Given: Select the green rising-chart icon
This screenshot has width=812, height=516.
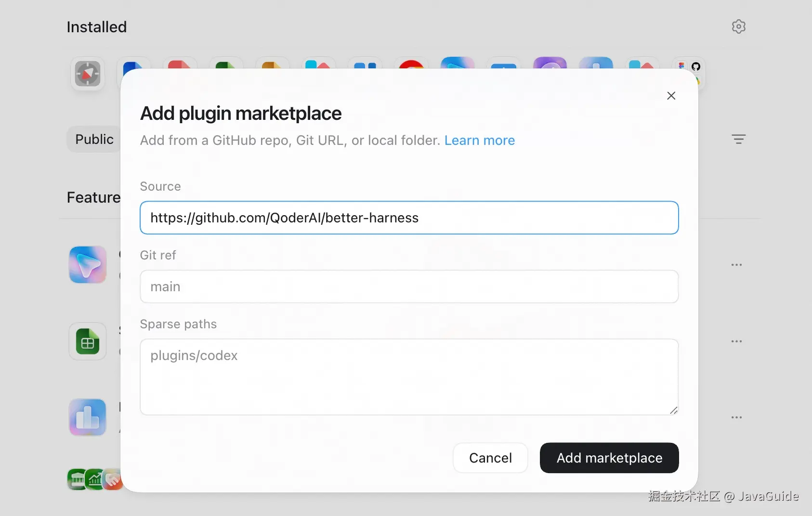Looking at the screenshot, I should click(x=95, y=479).
